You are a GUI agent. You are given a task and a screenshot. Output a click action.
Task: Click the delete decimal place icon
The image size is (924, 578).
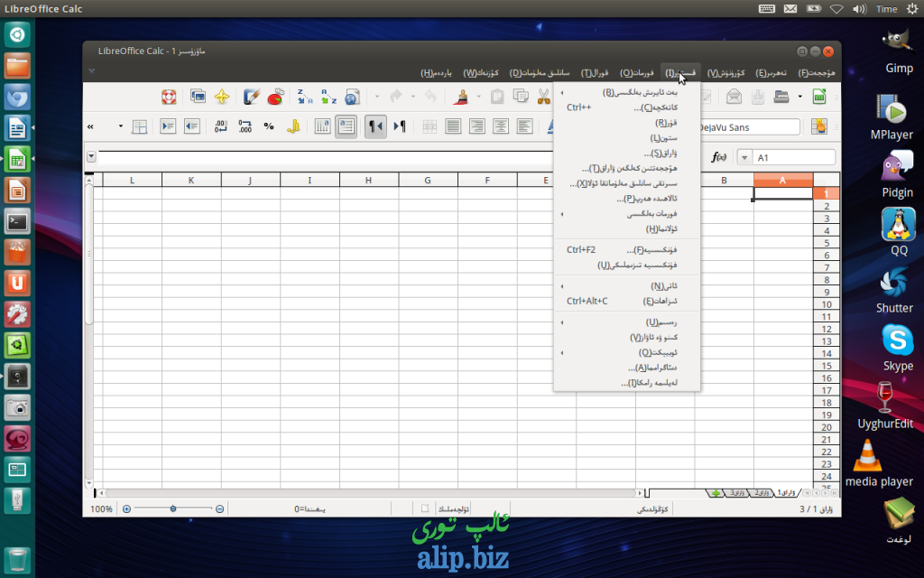pyautogui.click(x=221, y=126)
